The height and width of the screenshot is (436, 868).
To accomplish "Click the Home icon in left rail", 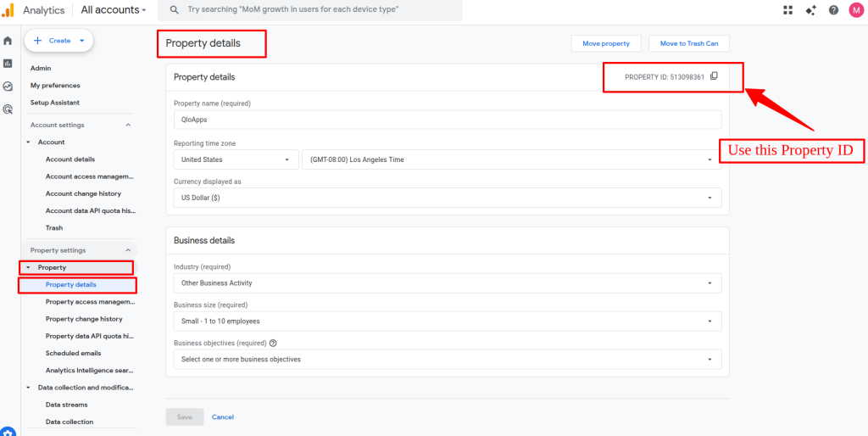I will 8,41.
